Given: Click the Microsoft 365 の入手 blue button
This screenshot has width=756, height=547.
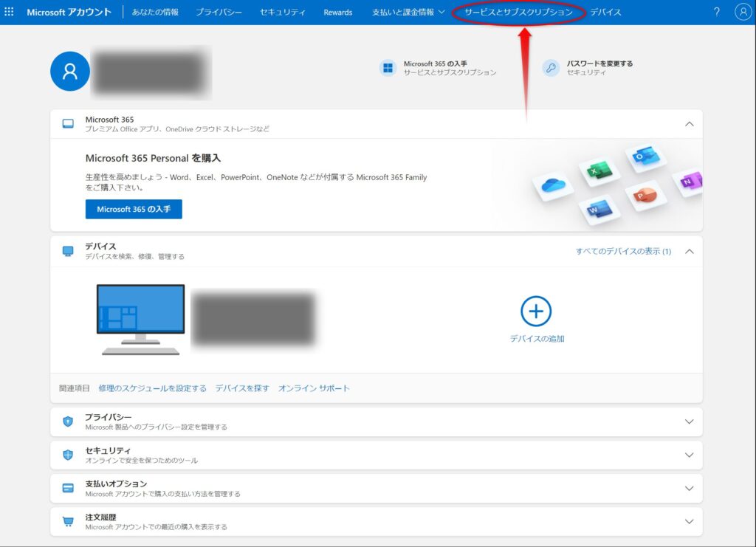Looking at the screenshot, I should click(134, 209).
